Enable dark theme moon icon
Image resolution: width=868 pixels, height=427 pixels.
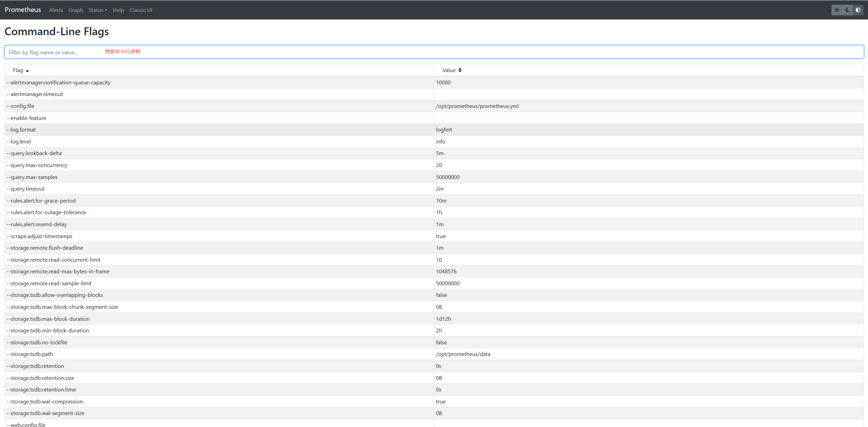click(x=847, y=10)
